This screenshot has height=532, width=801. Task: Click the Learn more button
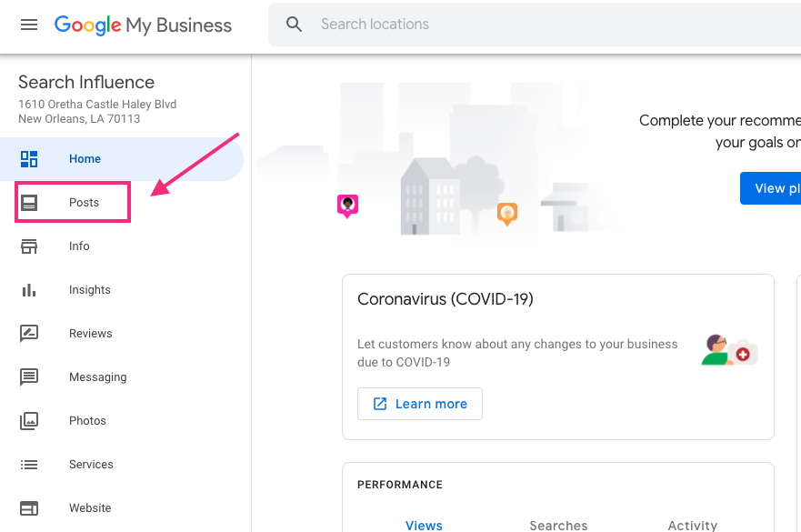tap(420, 404)
